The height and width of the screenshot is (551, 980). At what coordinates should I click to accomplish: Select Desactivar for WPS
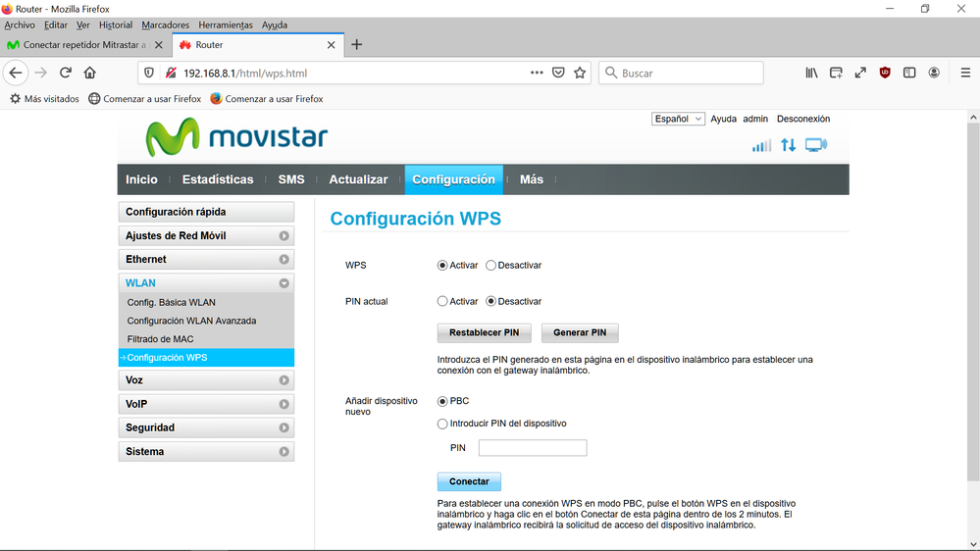point(491,266)
